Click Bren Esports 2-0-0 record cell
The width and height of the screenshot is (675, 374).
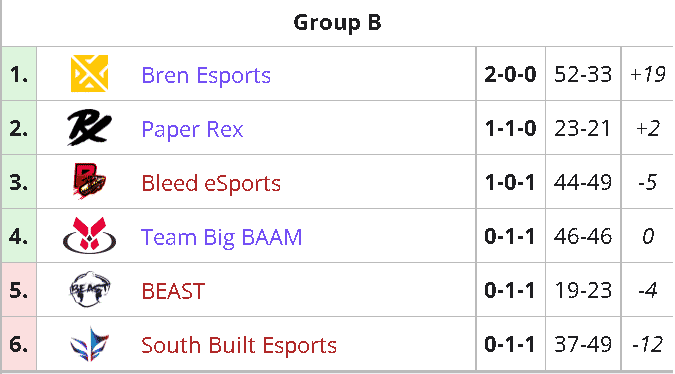point(511,74)
